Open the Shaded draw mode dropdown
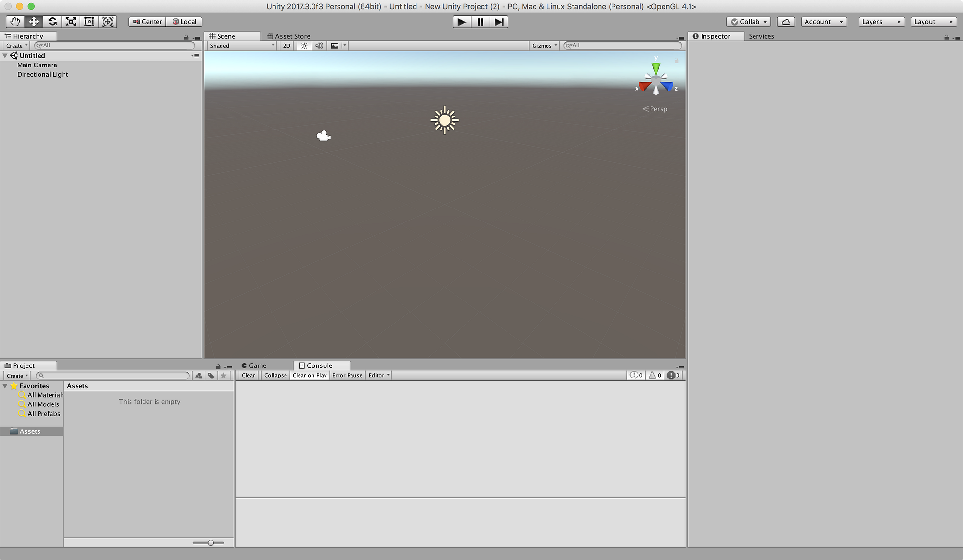This screenshot has width=963, height=560. click(242, 46)
